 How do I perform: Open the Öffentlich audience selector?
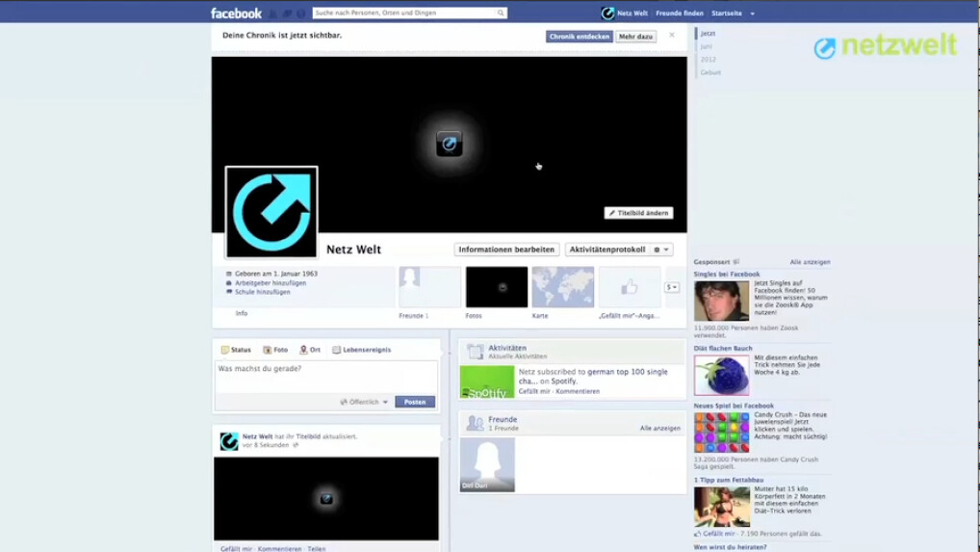coord(365,402)
